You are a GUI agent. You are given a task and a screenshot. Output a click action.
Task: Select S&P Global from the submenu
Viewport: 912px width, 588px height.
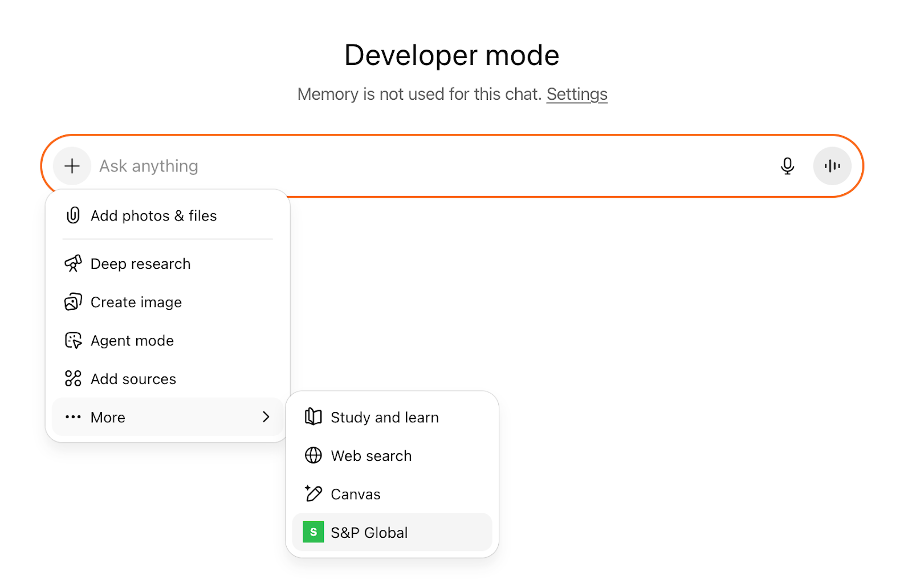click(369, 532)
